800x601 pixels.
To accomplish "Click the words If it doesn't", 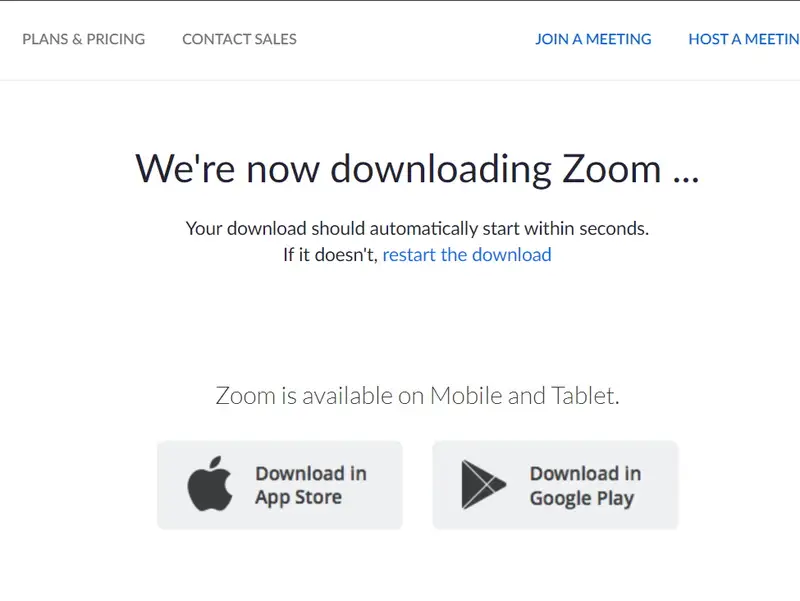I will coord(330,255).
